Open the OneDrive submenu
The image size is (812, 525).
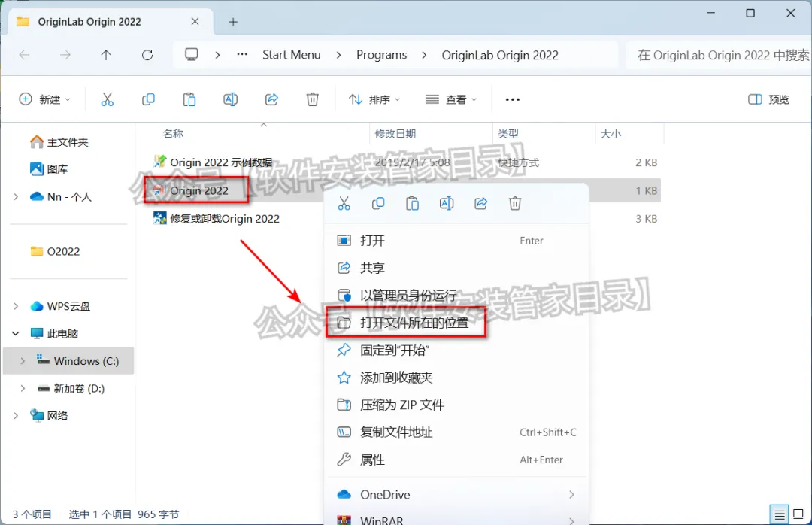point(456,495)
